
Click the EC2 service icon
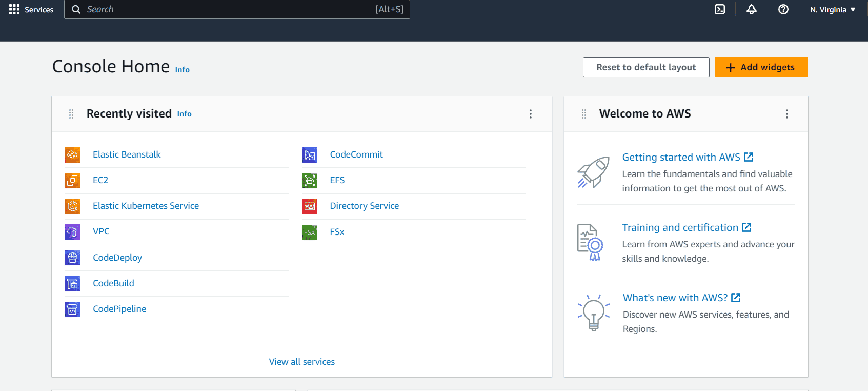point(72,180)
